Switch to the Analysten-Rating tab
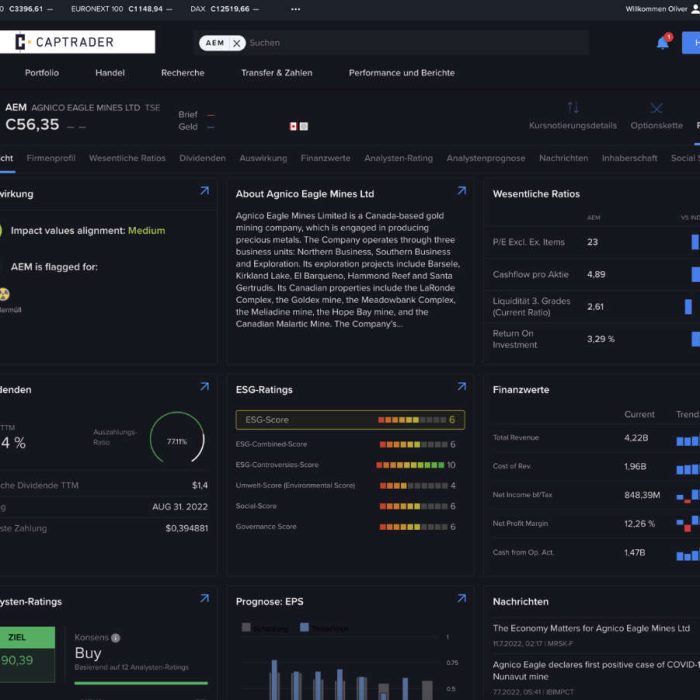700x700 pixels. click(x=399, y=158)
